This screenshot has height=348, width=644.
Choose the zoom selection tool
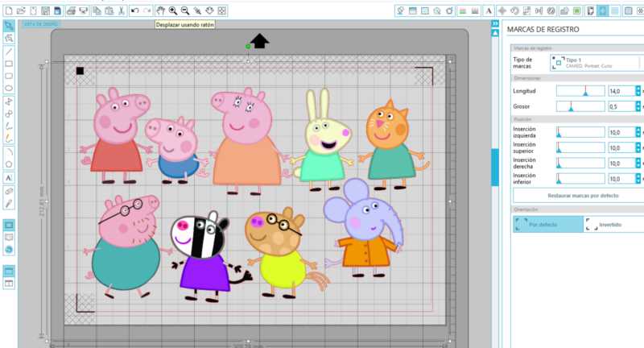click(197, 10)
